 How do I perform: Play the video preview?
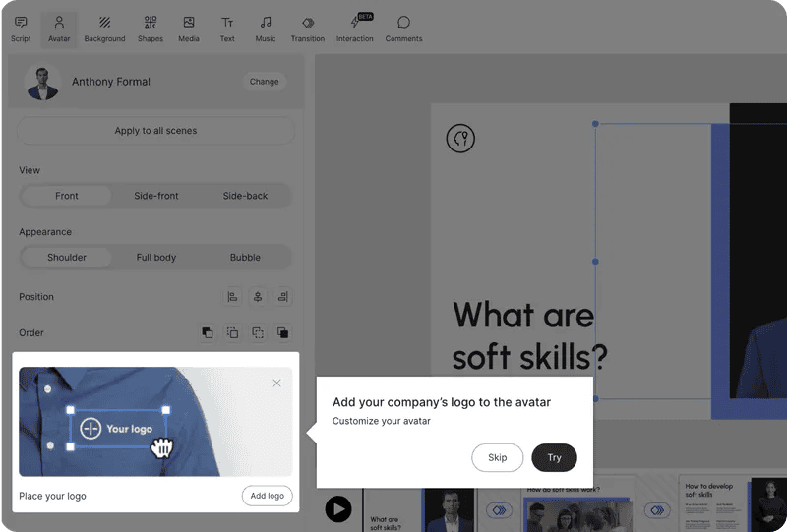point(338,508)
